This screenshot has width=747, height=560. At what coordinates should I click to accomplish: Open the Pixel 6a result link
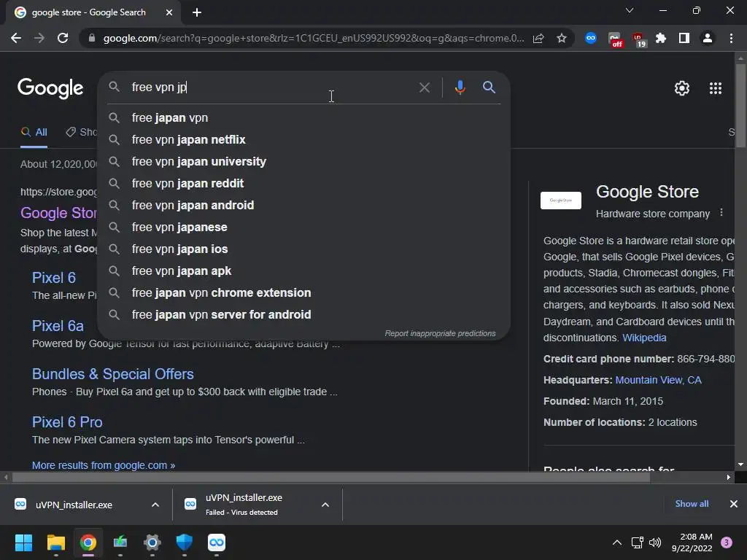(58, 326)
